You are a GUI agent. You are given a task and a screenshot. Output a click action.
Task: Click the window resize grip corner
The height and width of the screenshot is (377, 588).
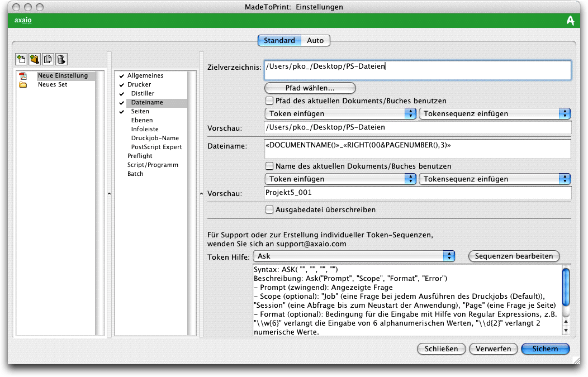click(x=576, y=360)
